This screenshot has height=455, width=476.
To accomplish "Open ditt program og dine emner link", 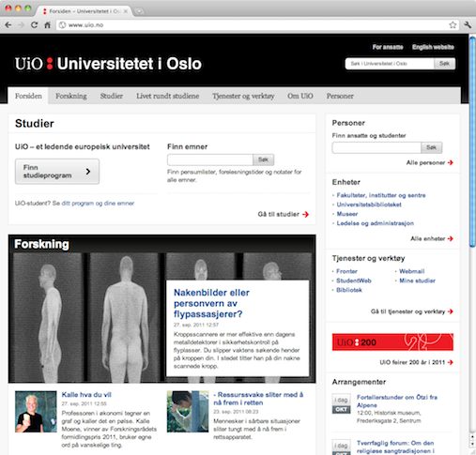I will 98,204.
